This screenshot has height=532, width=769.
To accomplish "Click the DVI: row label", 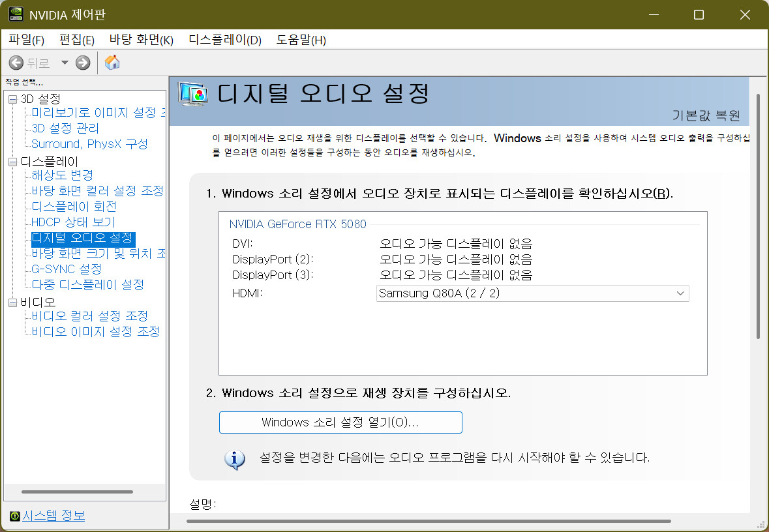I will (x=243, y=244).
